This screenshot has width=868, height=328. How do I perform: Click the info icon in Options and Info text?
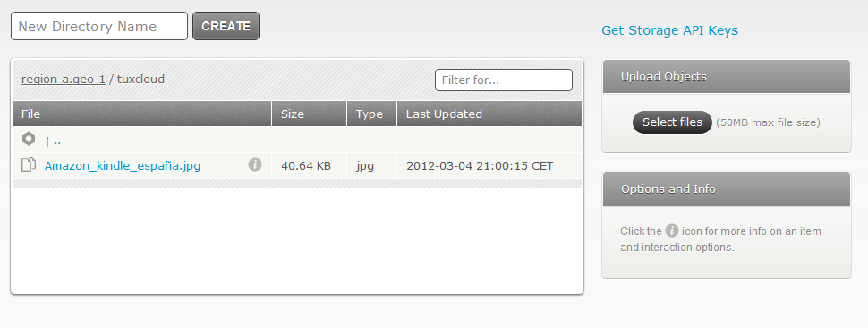point(671,231)
